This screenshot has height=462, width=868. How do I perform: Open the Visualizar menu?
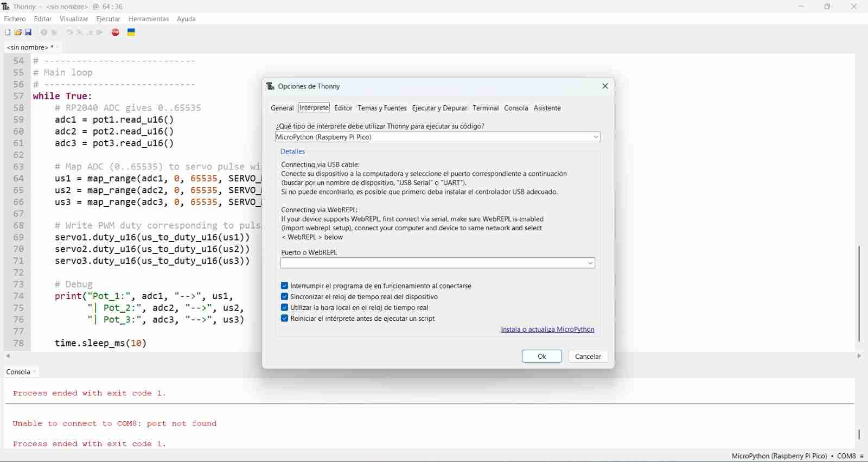pos(74,19)
